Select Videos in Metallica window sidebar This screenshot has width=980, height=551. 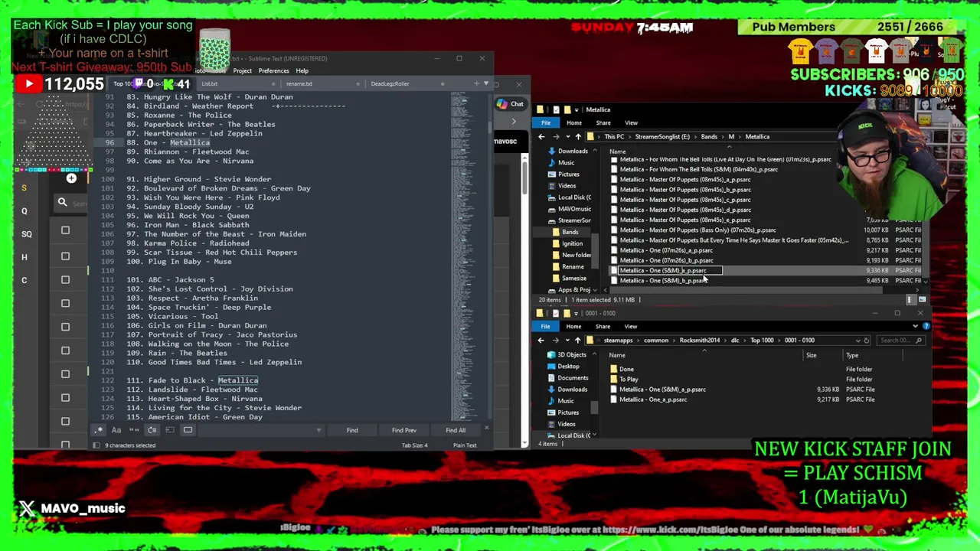pyautogui.click(x=567, y=185)
